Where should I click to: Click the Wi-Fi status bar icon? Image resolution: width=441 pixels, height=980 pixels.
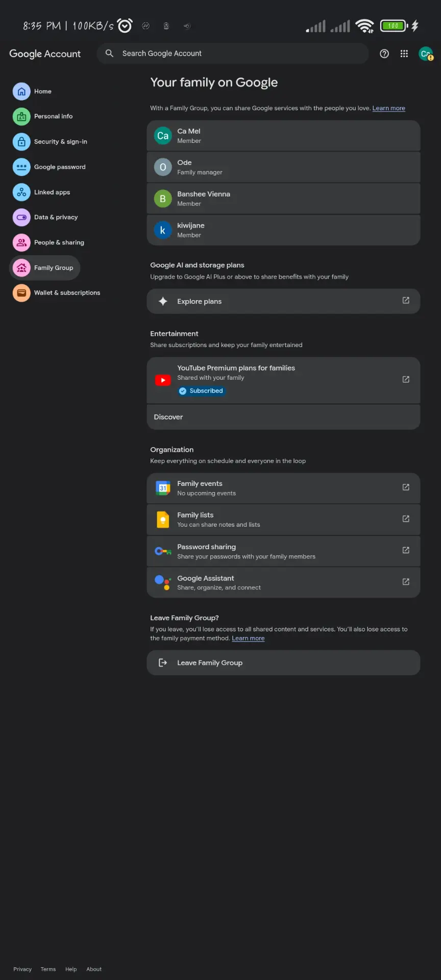click(x=364, y=26)
